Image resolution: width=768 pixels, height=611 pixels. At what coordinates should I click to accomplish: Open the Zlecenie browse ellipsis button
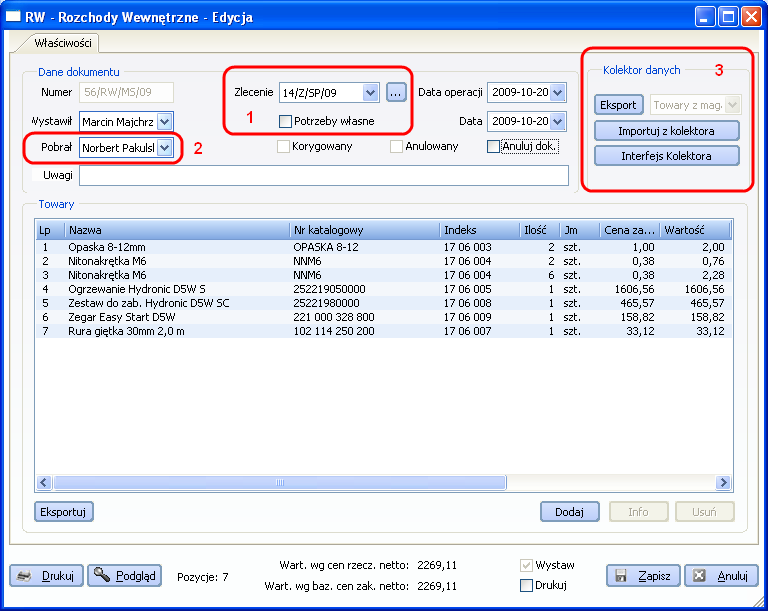396,92
